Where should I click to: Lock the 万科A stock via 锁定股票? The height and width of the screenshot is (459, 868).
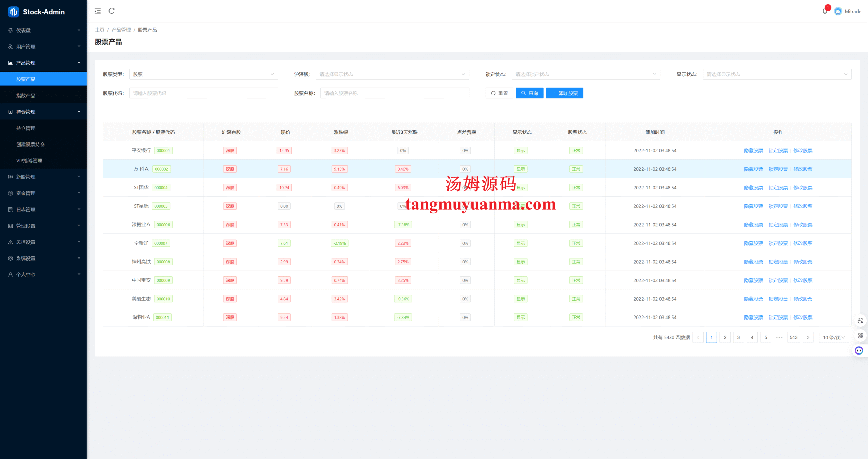778,169
